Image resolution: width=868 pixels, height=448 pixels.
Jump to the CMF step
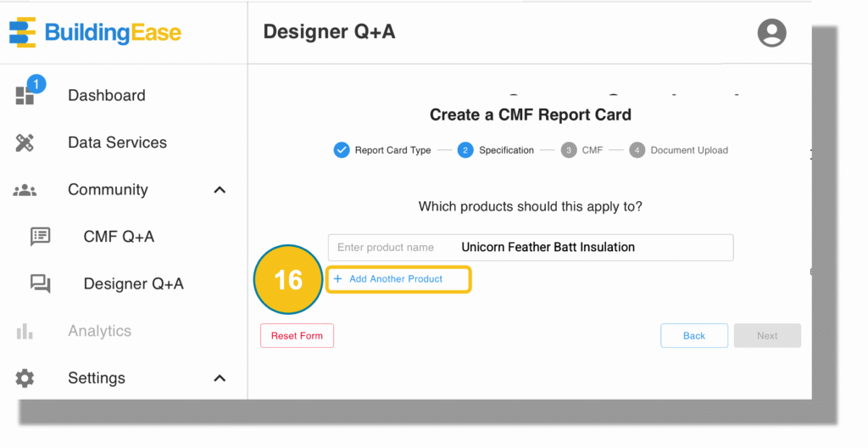581,150
